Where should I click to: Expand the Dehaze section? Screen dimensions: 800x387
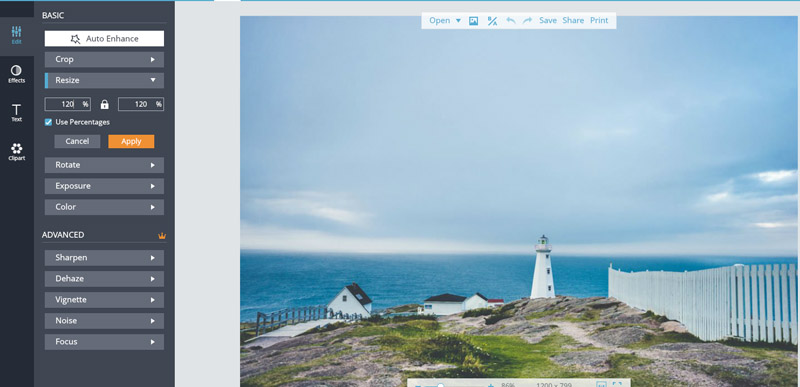(x=104, y=279)
